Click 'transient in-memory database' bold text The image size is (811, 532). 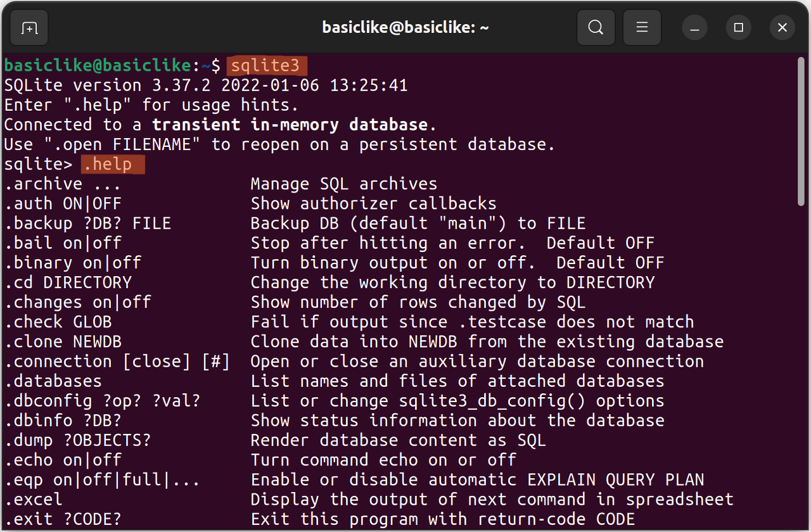290,124
